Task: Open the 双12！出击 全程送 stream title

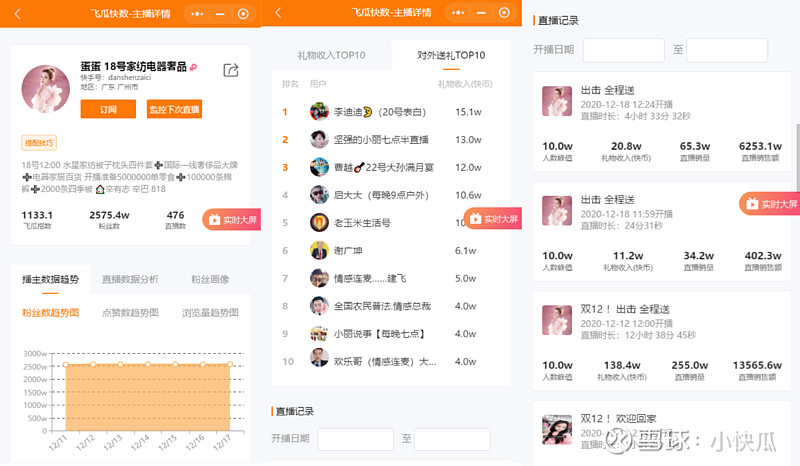Action: pyautogui.click(x=625, y=309)
